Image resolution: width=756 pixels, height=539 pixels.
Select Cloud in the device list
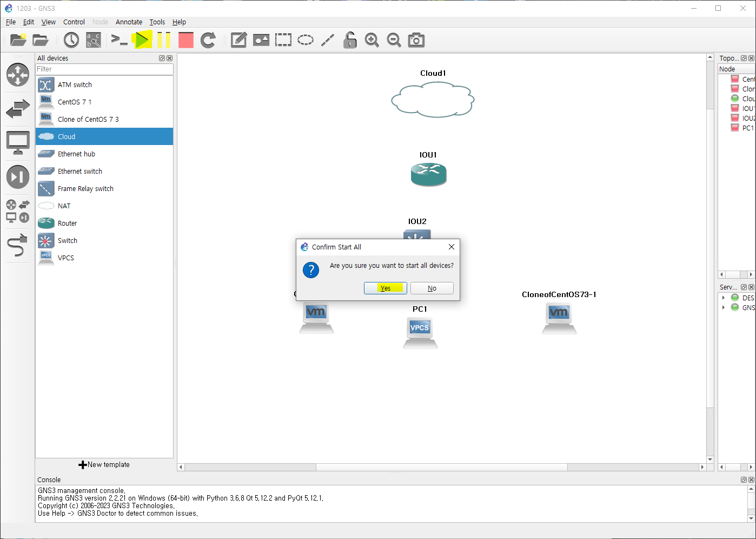(104, 136)
